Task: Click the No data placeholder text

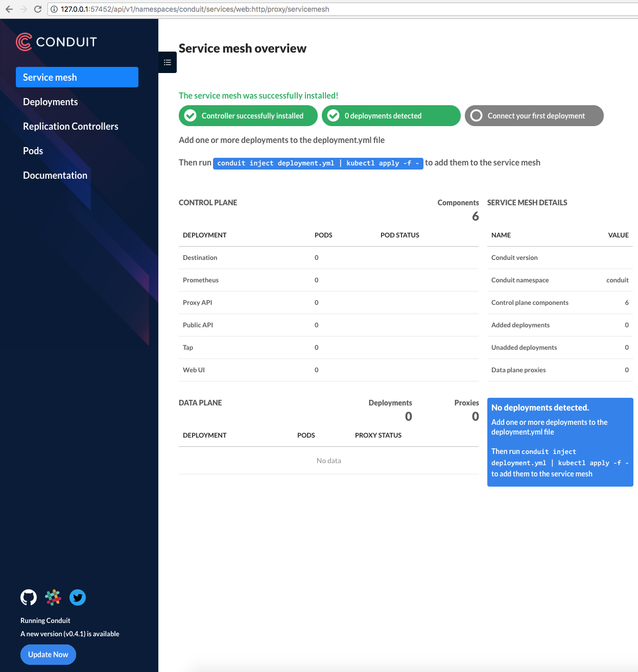Action: pyautogui.click(x=329, y=461)
